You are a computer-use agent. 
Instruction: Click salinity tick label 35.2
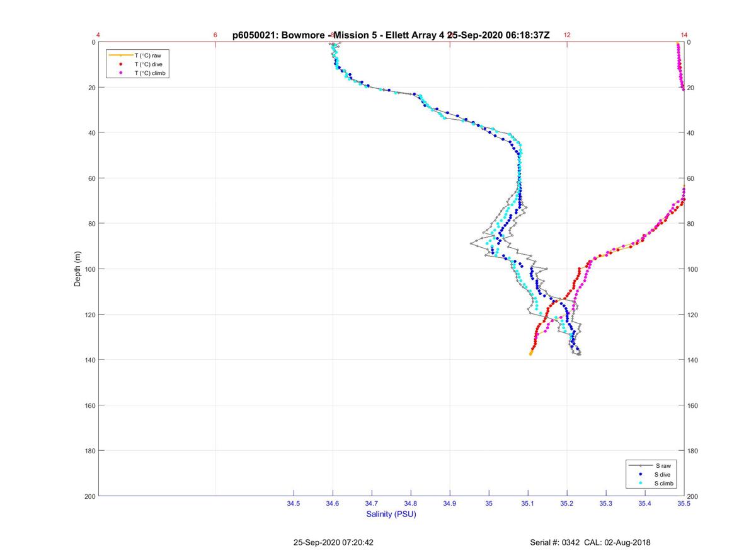click(x=567, y=504)
